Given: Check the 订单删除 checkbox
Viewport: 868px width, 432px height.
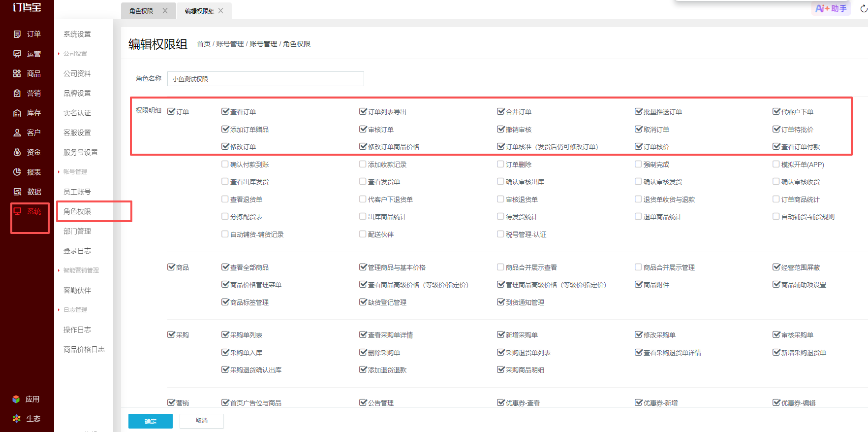Looking at the screenshot, I should pyautogui.click(x=500, y=165).
